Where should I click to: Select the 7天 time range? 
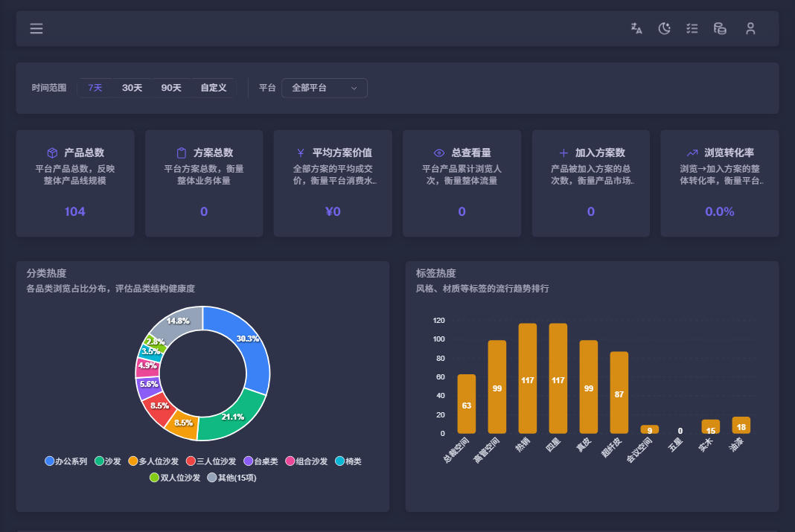[x=95, y=88]
